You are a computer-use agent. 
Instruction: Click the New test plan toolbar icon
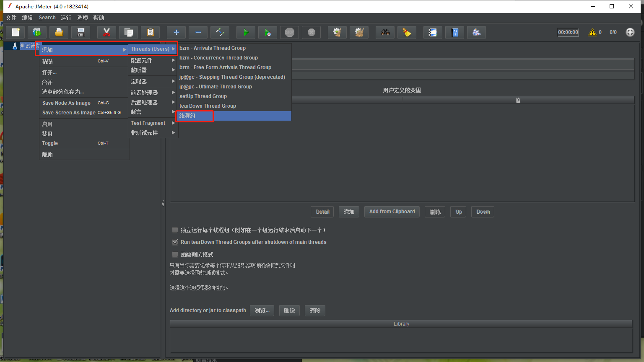pyautogui.click(x=16, y=32)
